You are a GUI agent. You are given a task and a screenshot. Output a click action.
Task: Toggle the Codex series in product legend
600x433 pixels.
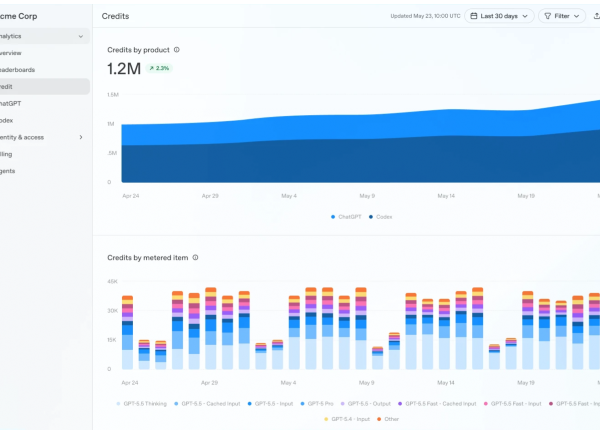pyautogui.click(x=380, y=217)
